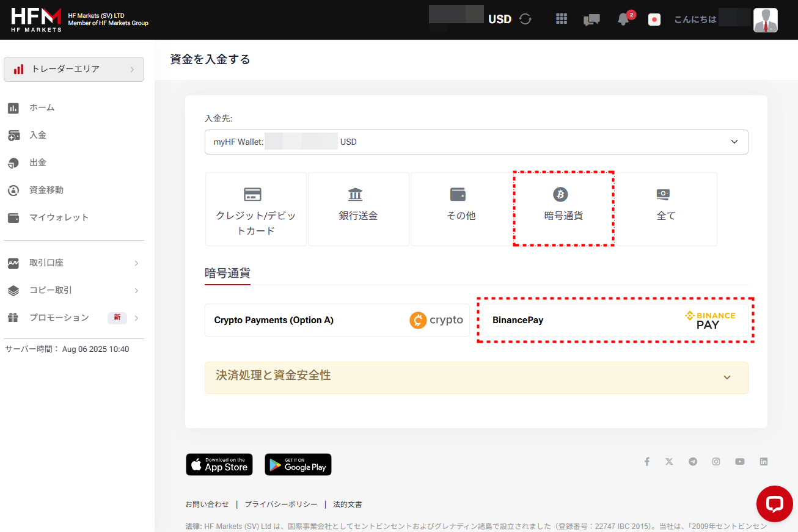This screenshot has height=532, width=798.
Task: Click the 資金を入金する page title
Action: pos(210,59)
